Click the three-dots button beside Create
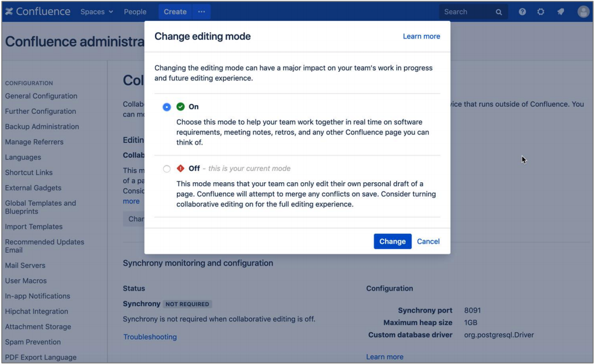594x364 pixels. [x=201, y=11]
